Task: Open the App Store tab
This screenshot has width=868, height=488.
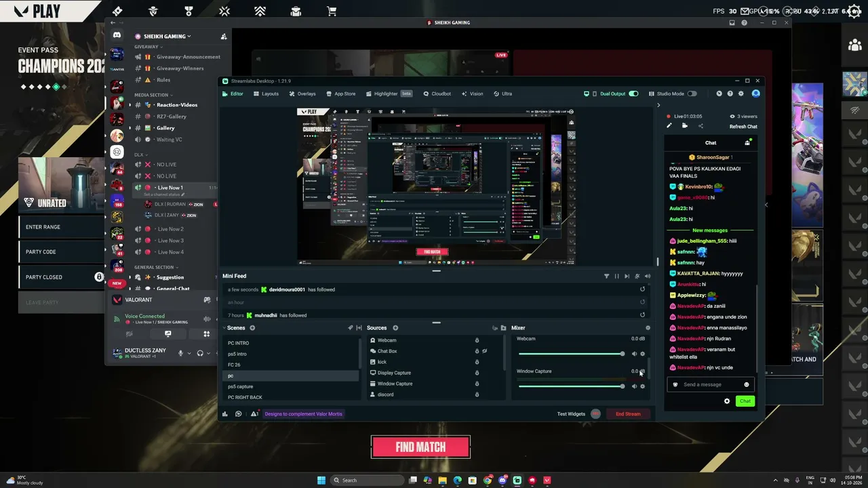Action: tap(340, 94)
